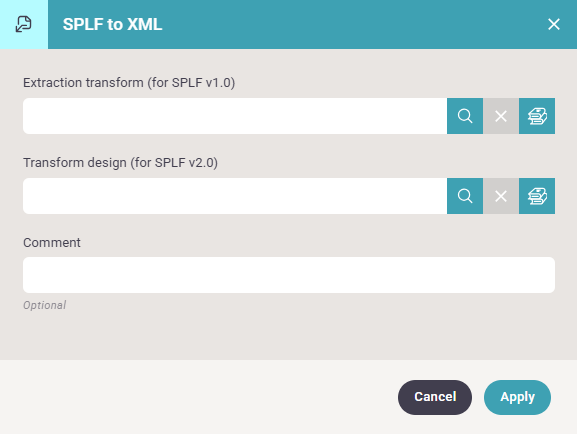Focus the Transform design input box
577x434 pixels.
(235, 196)
